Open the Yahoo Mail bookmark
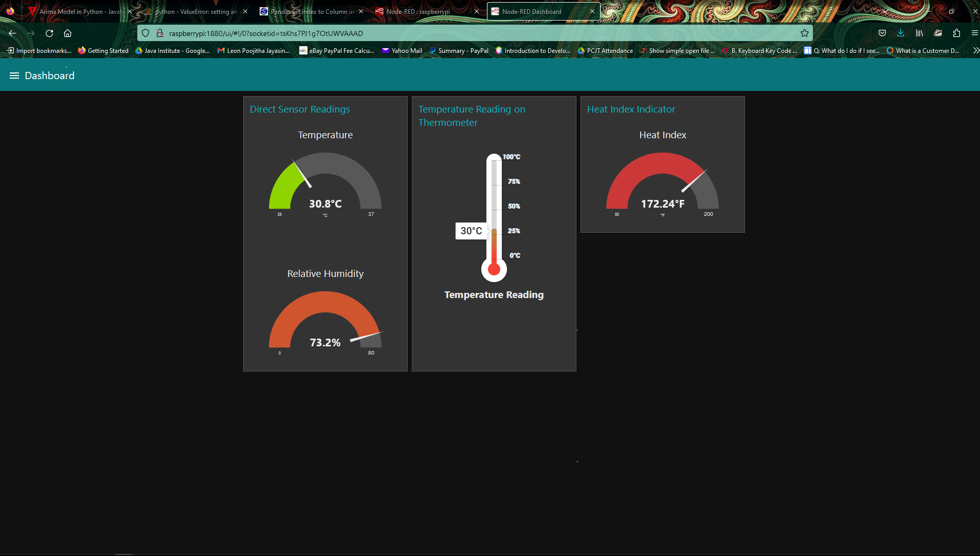 pos(402,50)
